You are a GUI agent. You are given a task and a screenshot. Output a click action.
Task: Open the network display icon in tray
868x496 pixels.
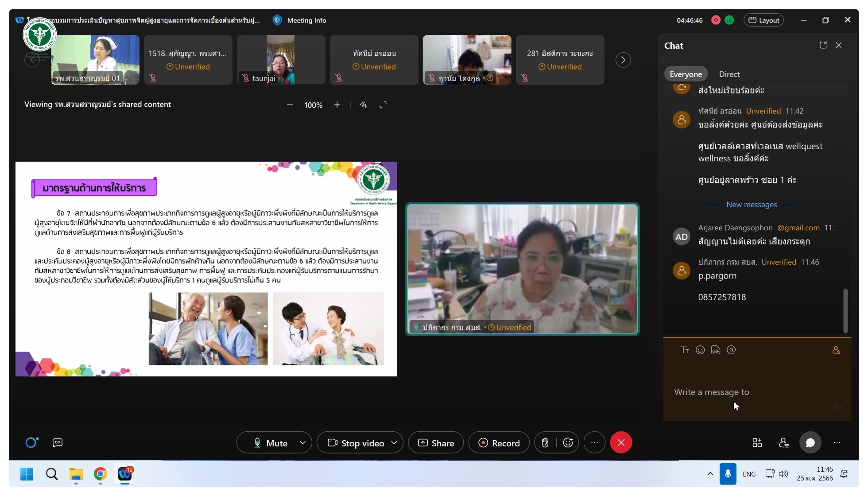click(770, 474)
